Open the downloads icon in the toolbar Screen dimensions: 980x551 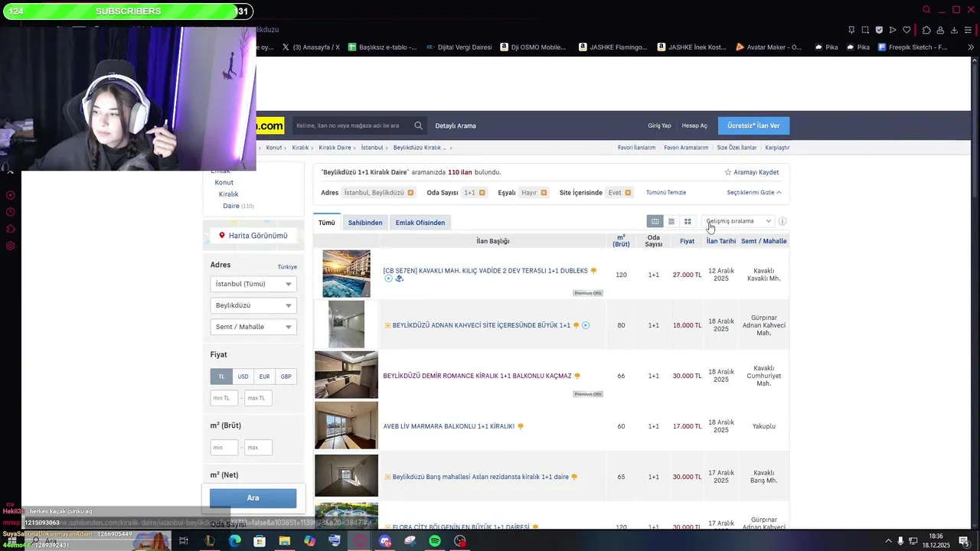[954, 30]
